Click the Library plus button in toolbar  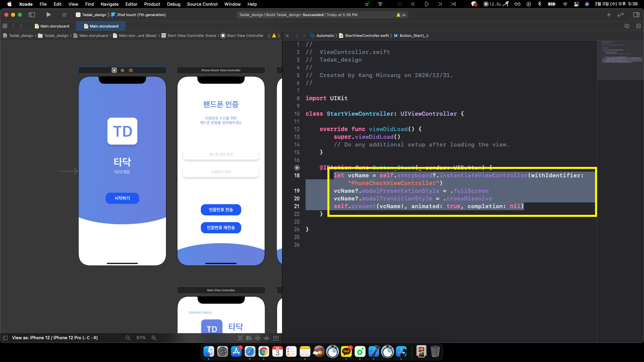click(608, 15)
